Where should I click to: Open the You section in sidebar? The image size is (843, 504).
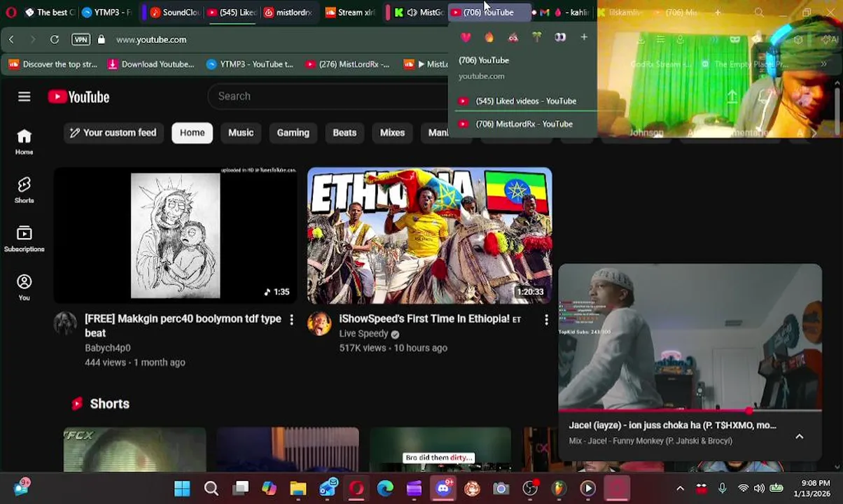tap(24, 287)
